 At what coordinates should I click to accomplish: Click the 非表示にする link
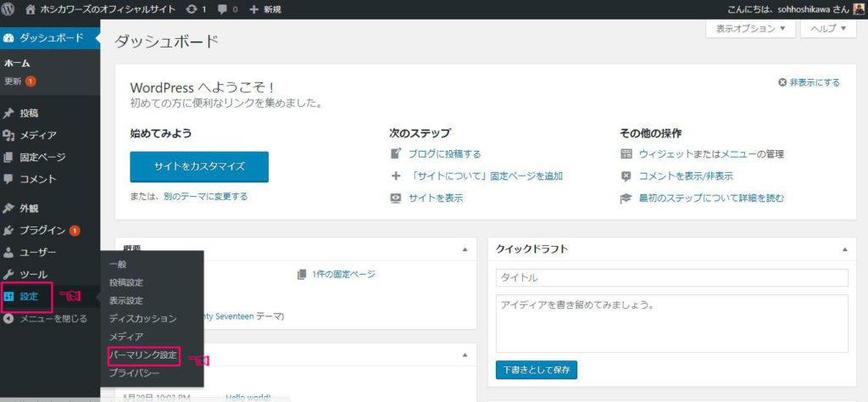tap(815, 82)
